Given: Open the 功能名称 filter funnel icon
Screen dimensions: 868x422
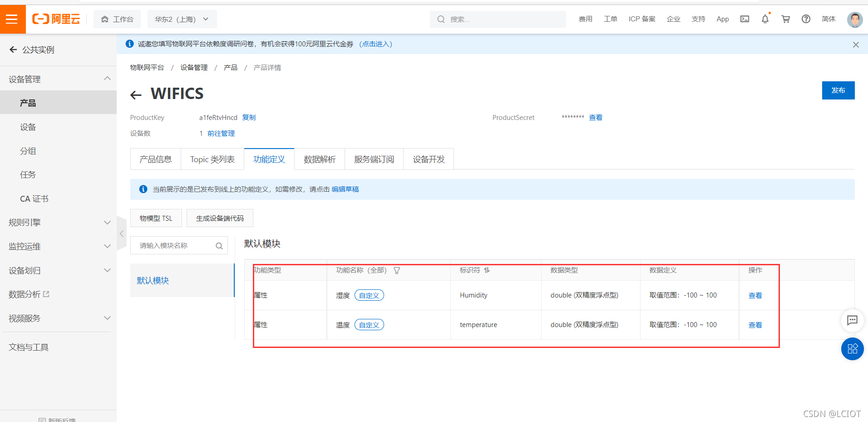Looking at the screenshot, I should [x=397, y=270].
